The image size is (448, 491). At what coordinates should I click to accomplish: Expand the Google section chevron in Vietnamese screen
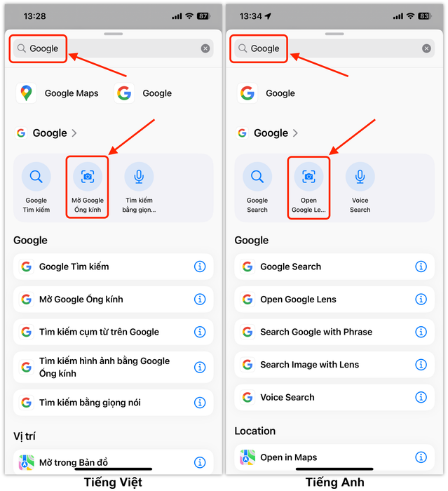coord(74,133)
